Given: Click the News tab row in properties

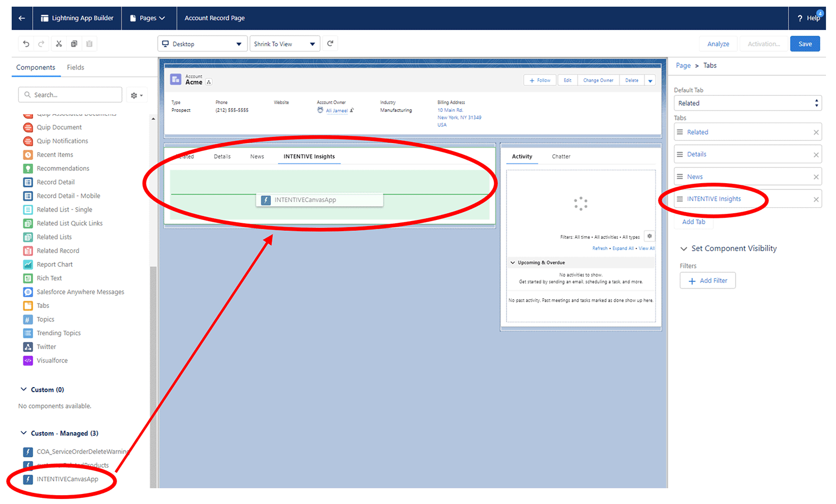Looking at the screenshot, I should pos(747,177).
